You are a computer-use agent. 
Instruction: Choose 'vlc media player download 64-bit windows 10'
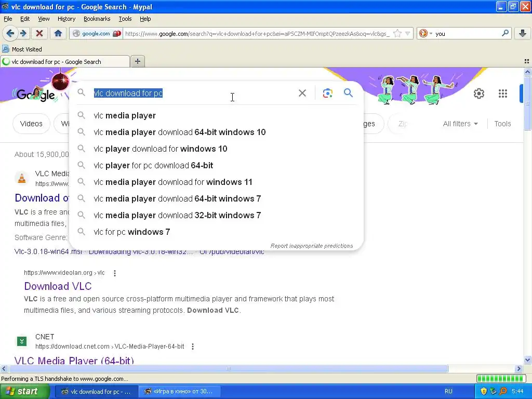[216, 132]
